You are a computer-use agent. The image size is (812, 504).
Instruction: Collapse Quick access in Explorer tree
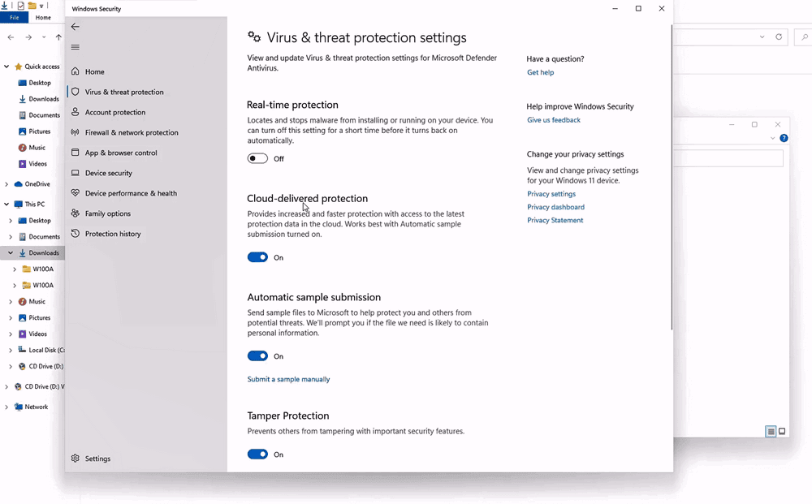coord(6,67)
